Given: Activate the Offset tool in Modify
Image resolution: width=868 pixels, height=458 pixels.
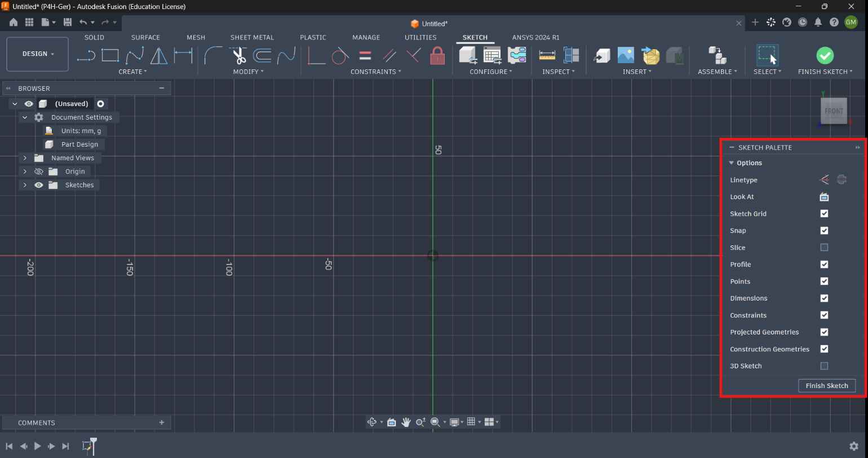Looking at the screenshot, I should coord(263,55).
